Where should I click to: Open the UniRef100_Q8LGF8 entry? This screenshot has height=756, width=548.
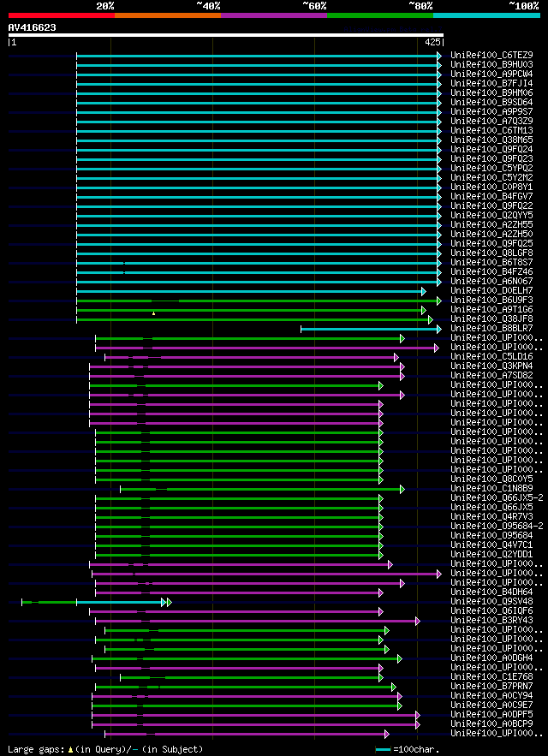point(491,253)
